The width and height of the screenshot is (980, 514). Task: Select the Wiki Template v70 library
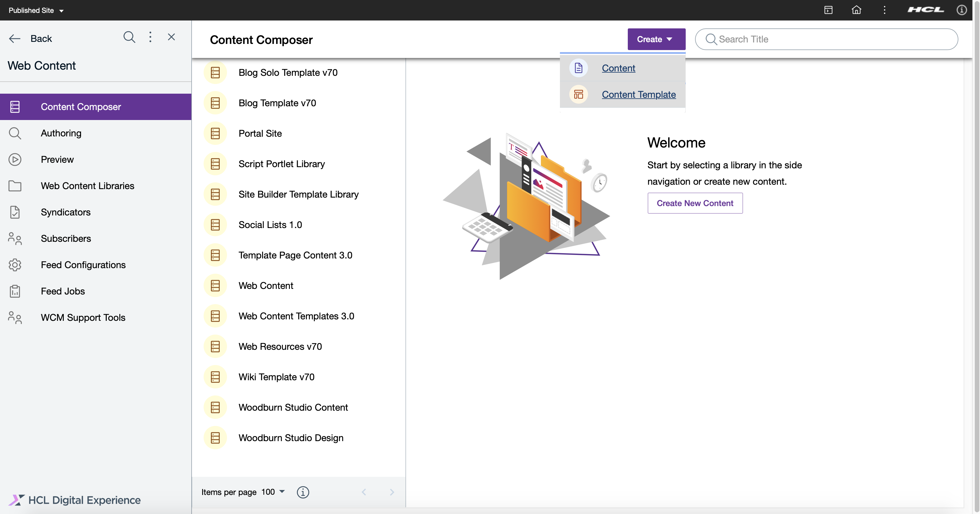(298, 377)
